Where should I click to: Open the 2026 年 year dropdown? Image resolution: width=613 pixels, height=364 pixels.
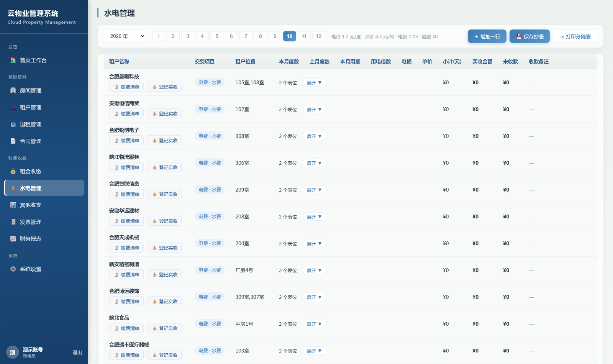pos(125,36)
